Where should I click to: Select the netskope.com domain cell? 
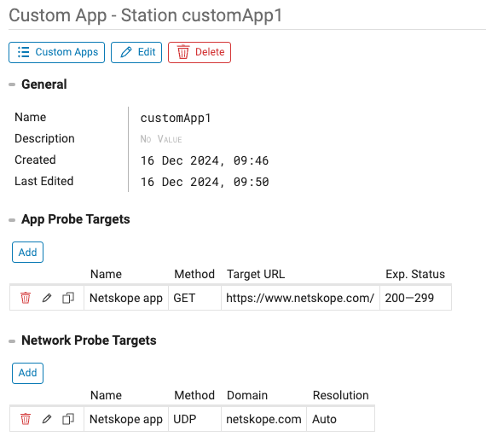click(263, 419)
